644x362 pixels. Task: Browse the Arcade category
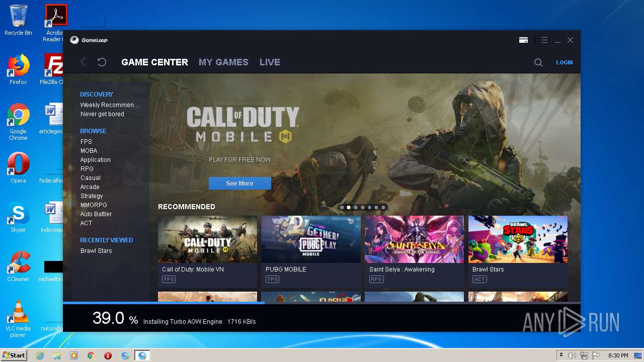pos(90,187)
